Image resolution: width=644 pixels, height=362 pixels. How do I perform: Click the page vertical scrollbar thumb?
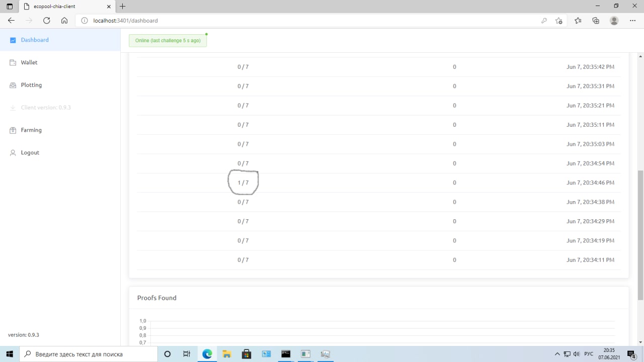640,234
